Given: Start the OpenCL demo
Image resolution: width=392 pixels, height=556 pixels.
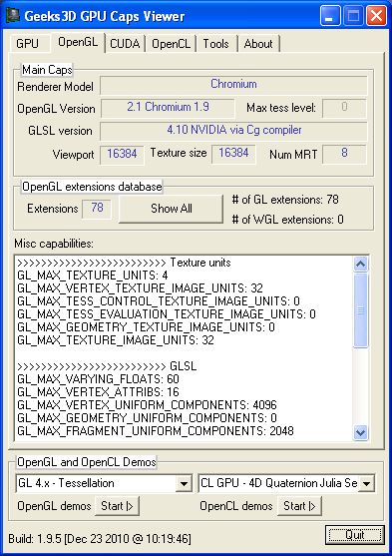Looking at the screenshot, I should pos(299,506).
